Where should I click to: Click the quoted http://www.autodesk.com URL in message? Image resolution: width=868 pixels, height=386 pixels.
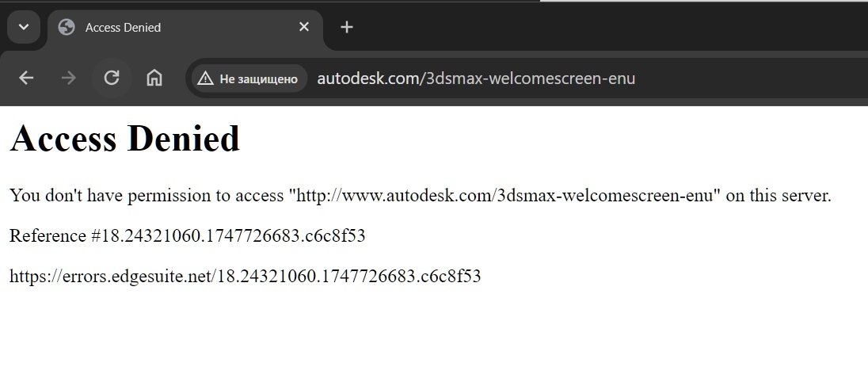point(504,196)
